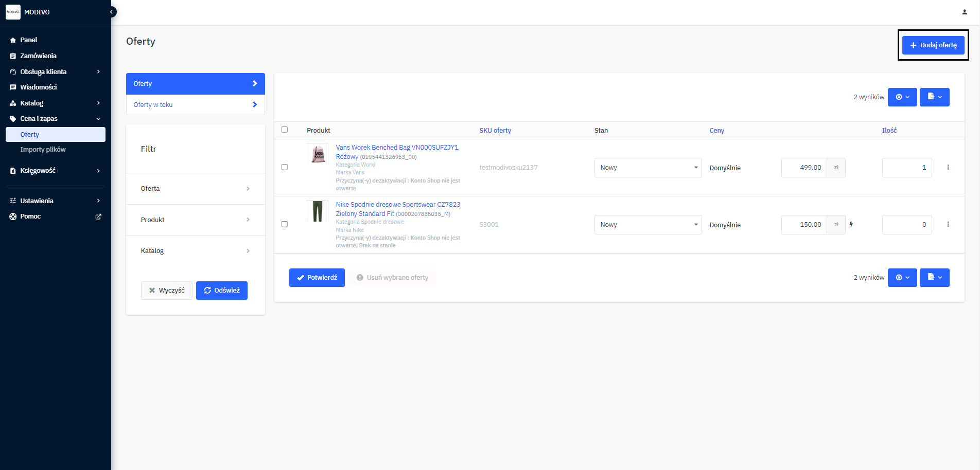980x470 pixels.
Task: Sort the table by SKU oferty column
Action: [495, 131]
